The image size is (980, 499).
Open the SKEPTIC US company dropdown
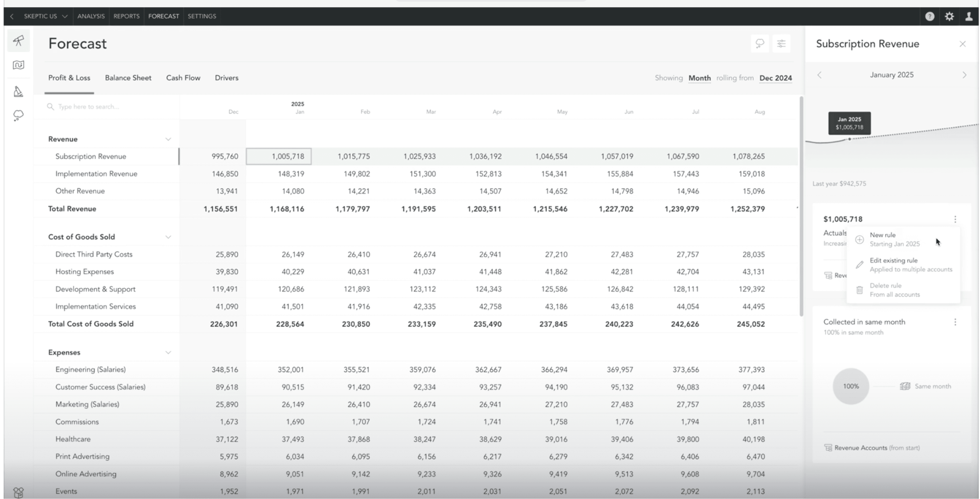point(45,16)
